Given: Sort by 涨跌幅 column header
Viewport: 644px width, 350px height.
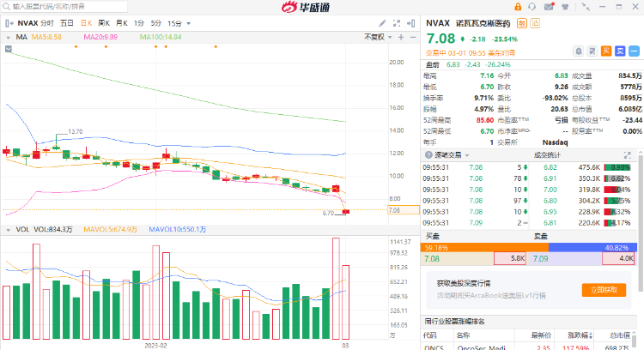Looking at the screenshot, I should [580, 335].
